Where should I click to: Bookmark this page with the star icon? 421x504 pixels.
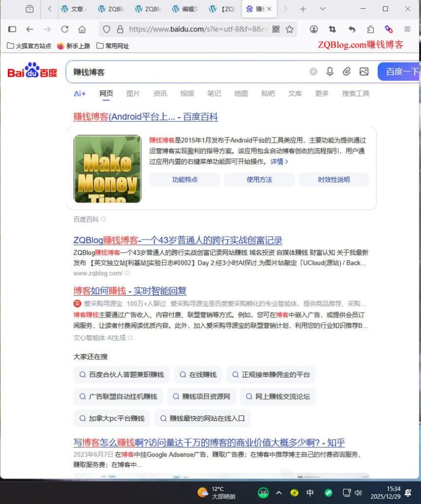[290, 29]
